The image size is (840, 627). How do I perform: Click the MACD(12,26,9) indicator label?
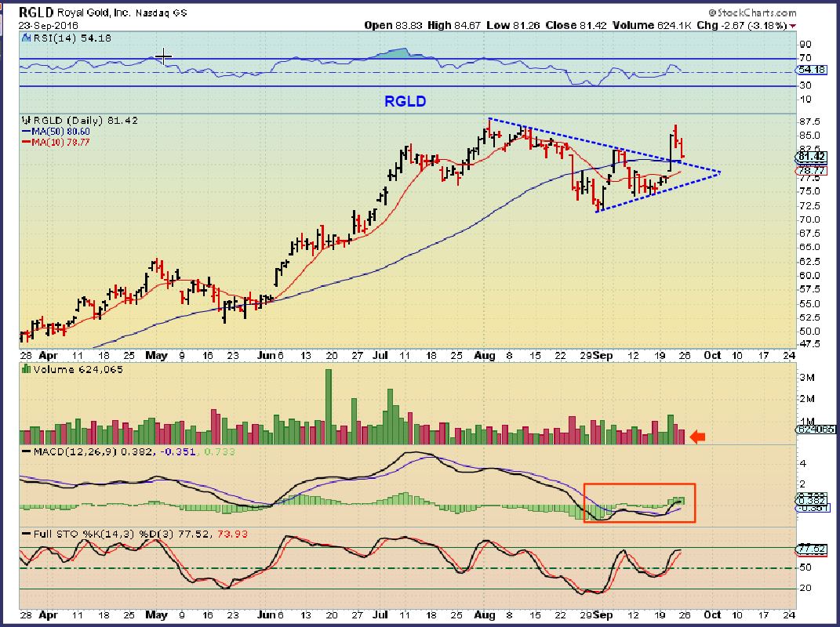click(75, 452)
